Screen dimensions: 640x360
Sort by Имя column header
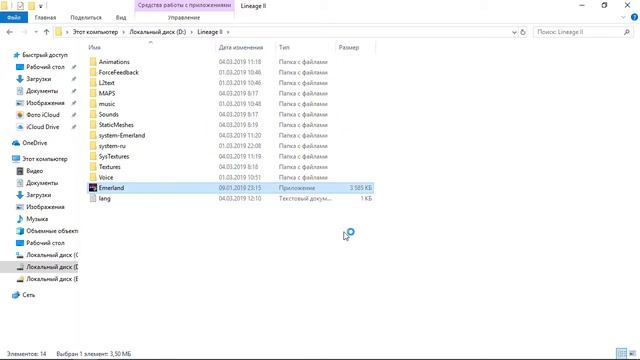[x=94, y=47]
